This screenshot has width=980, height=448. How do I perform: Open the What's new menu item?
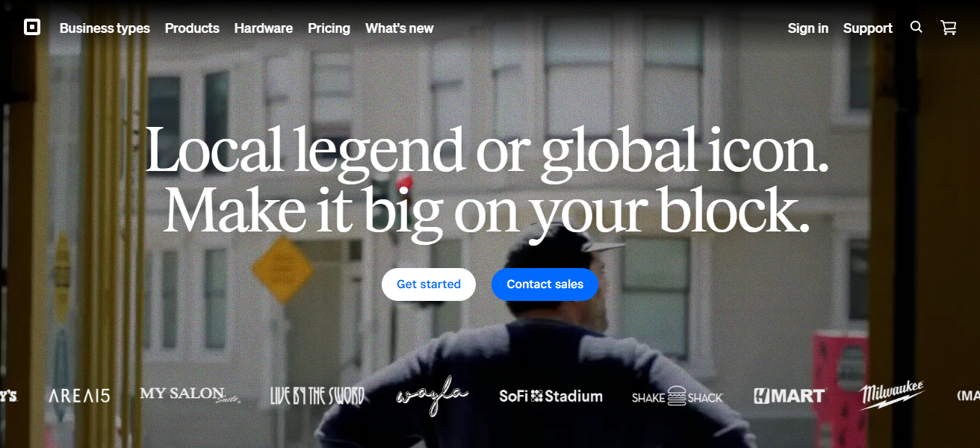pyautogui.click(x=400, y=28)
